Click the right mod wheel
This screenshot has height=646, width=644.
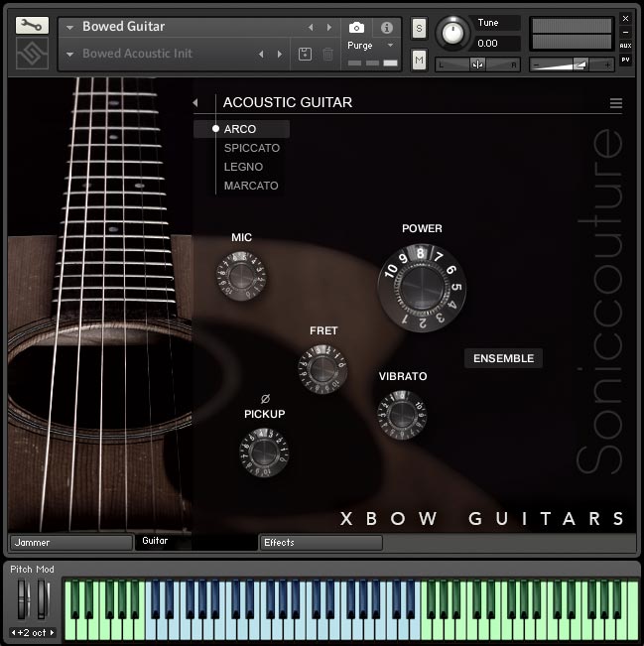coord(42,599)
